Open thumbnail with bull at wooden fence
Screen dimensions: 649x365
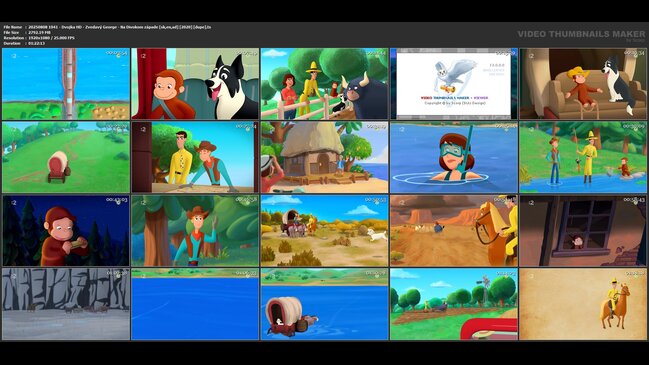324,84
